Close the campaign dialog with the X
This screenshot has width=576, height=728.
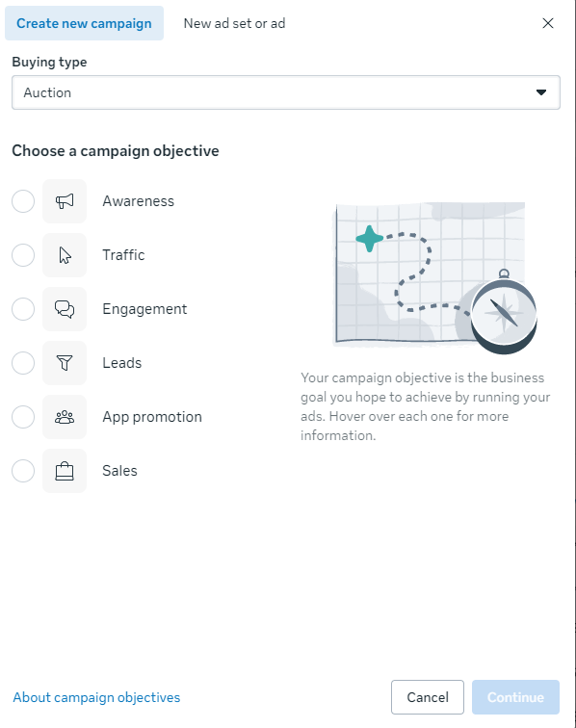point(548,23)
